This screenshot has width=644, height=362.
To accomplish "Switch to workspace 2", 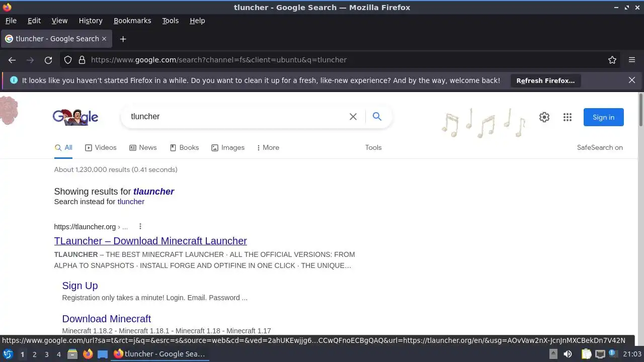I will pos(34,354).
